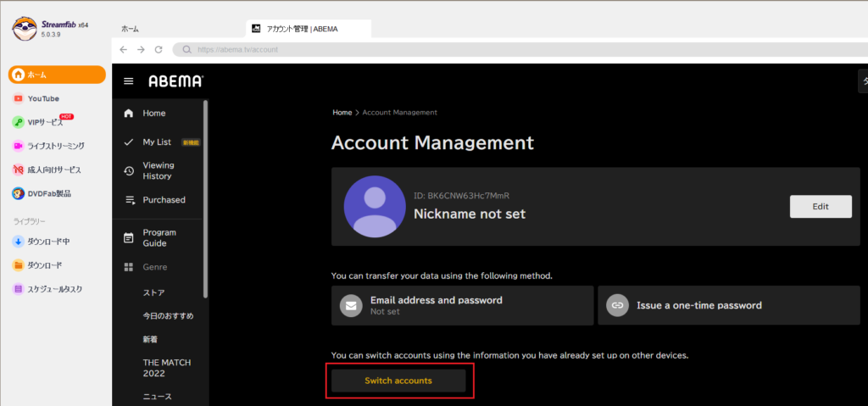
Task: Switch to the ホーム browser tab
Action: click(x=130, y=29)
